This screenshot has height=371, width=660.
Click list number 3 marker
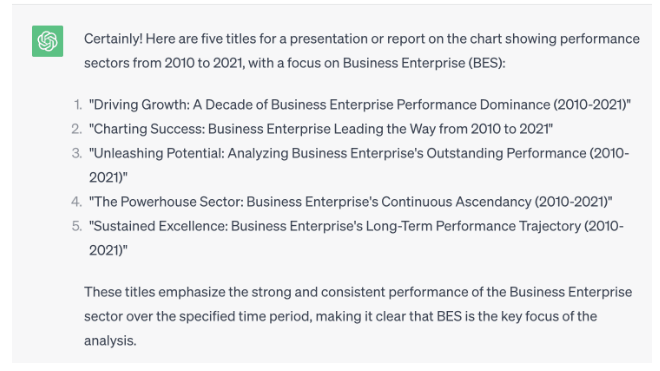[x=77, y=153]
